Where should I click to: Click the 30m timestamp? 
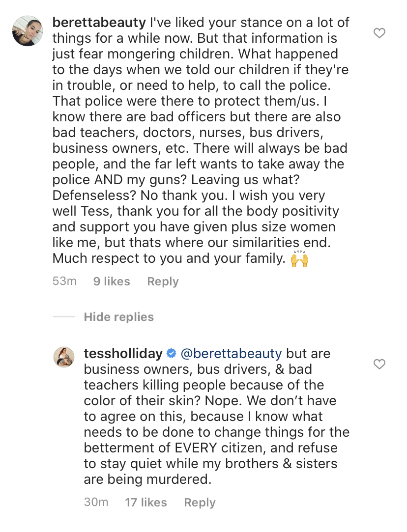pos(96,502)
